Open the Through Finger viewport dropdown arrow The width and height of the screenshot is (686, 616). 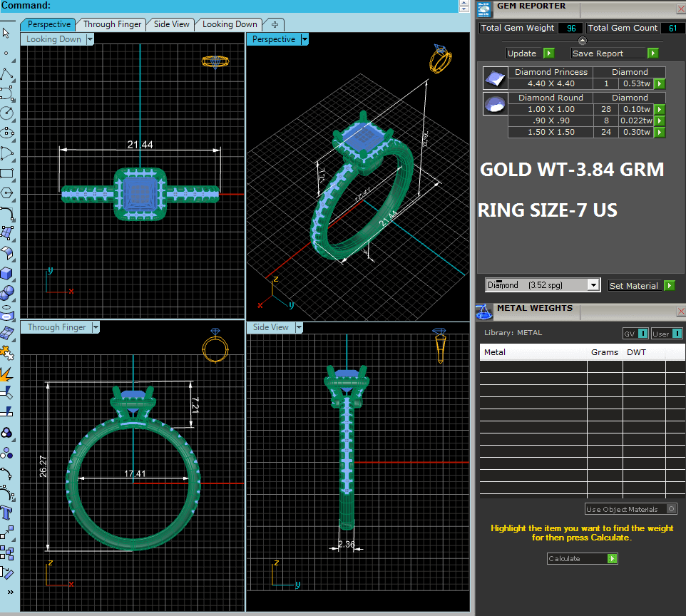[94, 328]
